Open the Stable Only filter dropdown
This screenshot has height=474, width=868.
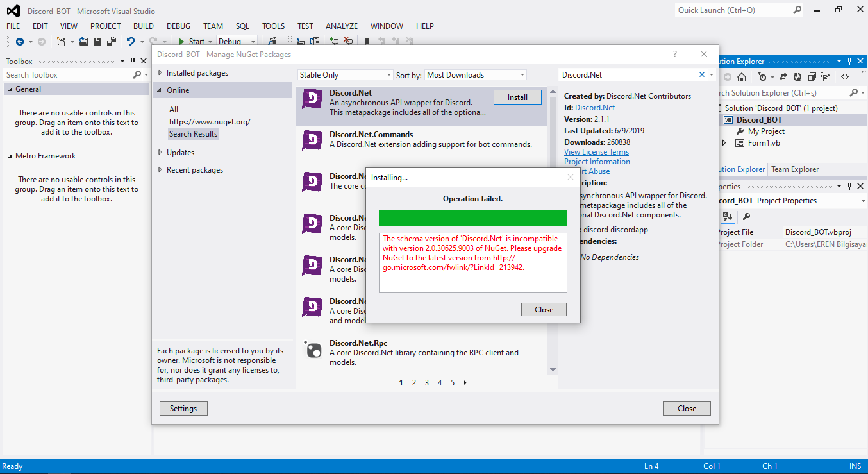[x=346, y=75]
